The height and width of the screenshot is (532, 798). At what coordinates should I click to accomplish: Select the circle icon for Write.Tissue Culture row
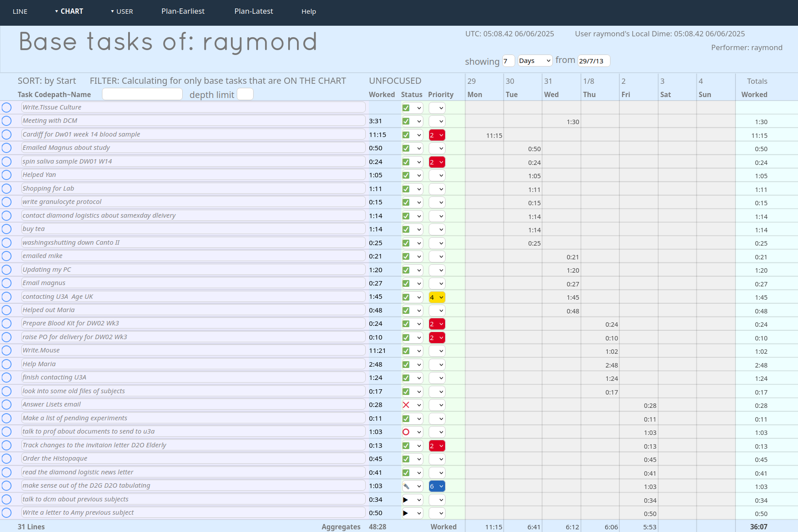point(7,107)
